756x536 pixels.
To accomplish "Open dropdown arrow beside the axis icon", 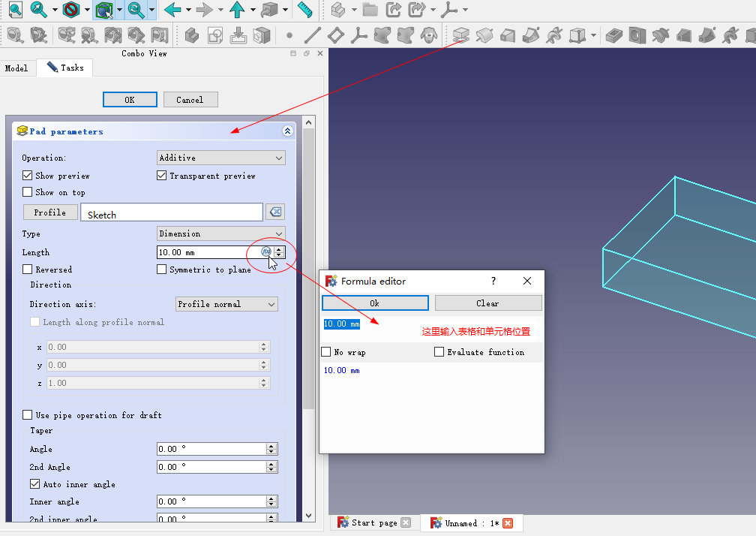I will tap(465, 10).
